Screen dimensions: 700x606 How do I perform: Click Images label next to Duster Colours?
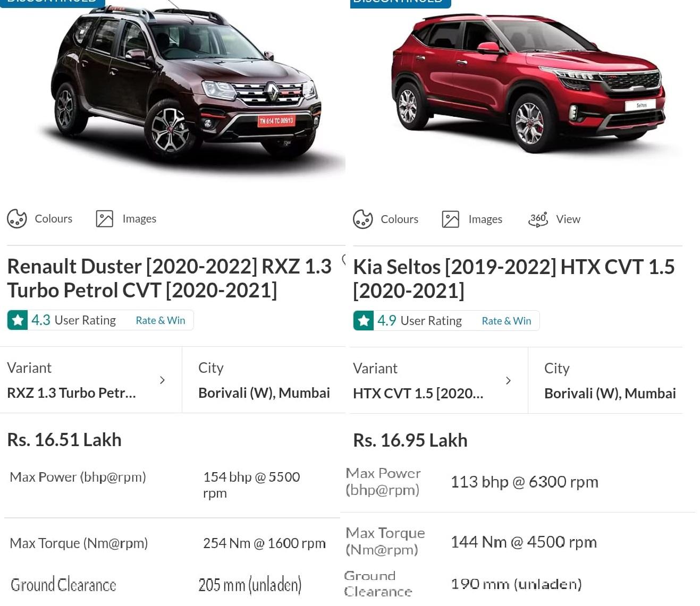[x=139, y=219]
